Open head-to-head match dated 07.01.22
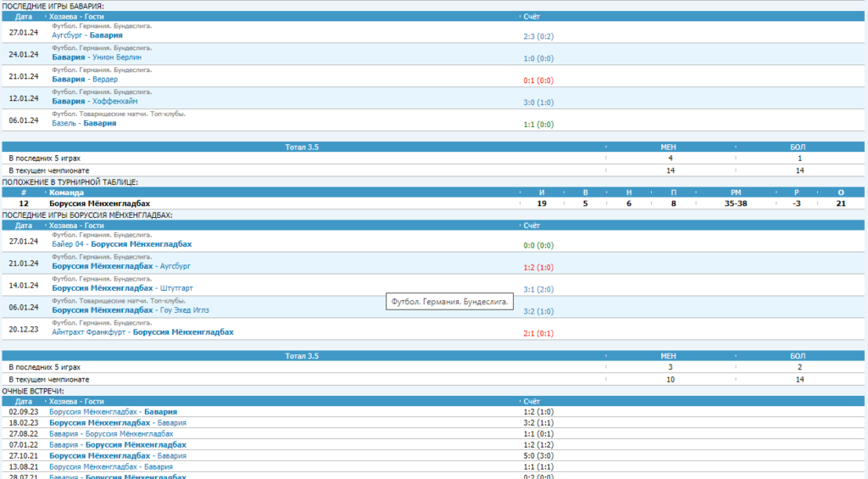This screenshot has height=479, width=868. 117,445
